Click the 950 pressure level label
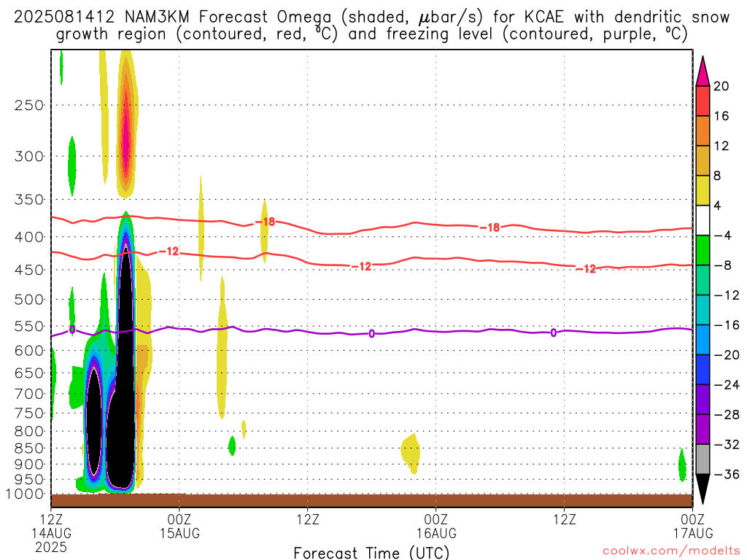This screenshot has height=560, width=747. point(29,480)
